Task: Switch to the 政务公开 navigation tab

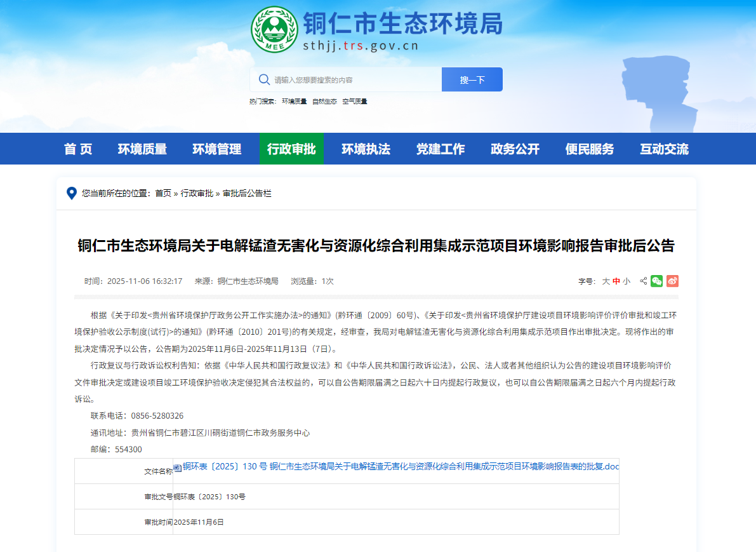Action: (x=515, y=148)
